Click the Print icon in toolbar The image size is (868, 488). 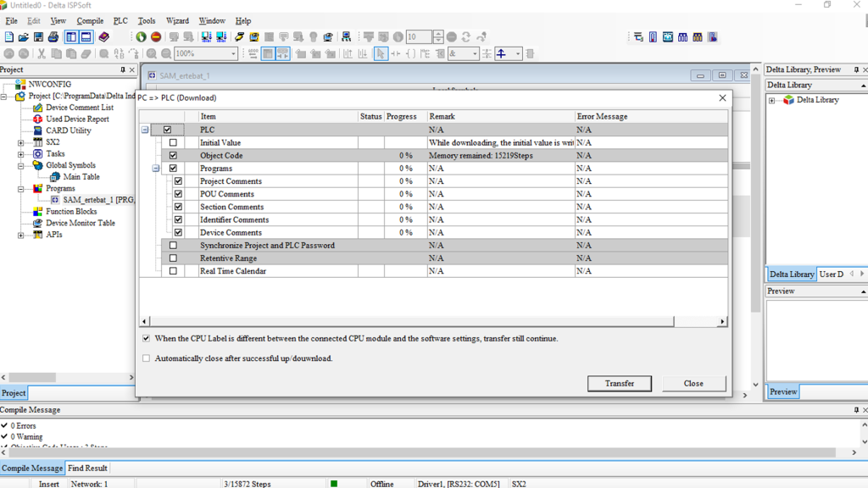point(53,37)
